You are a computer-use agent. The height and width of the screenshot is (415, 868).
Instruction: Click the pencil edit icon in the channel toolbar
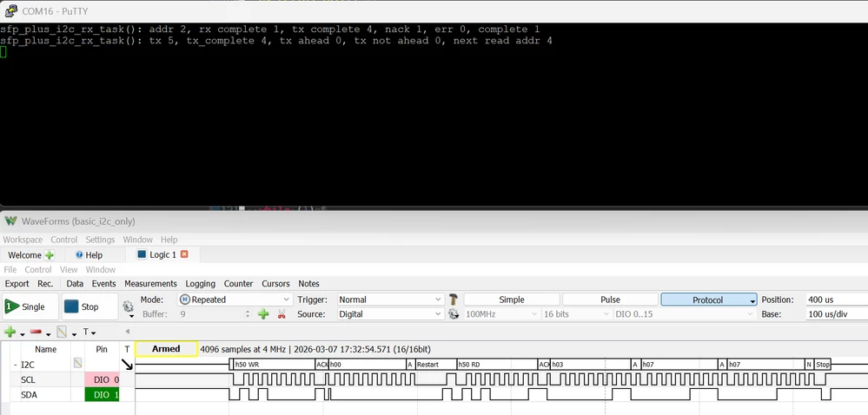(x=62, y=332)
